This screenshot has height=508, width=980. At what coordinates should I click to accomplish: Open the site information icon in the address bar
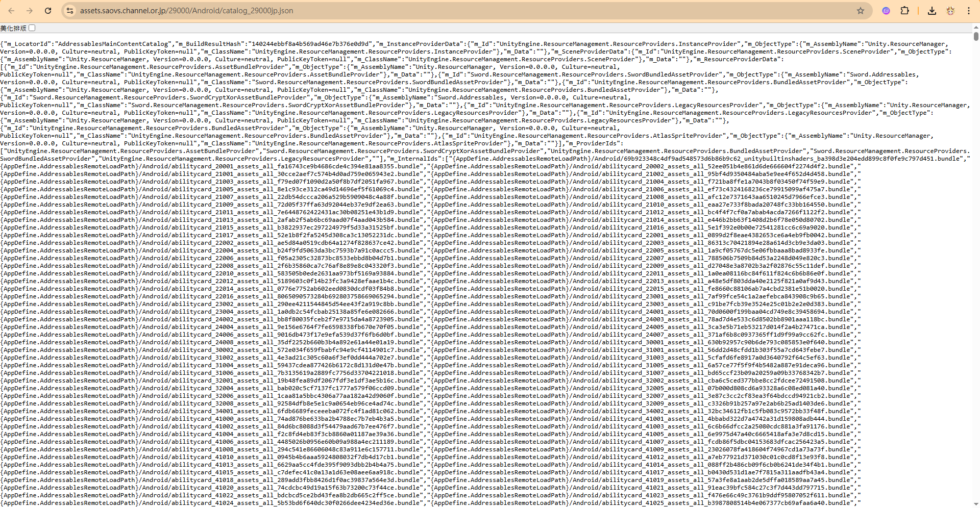tap(70, 11)
